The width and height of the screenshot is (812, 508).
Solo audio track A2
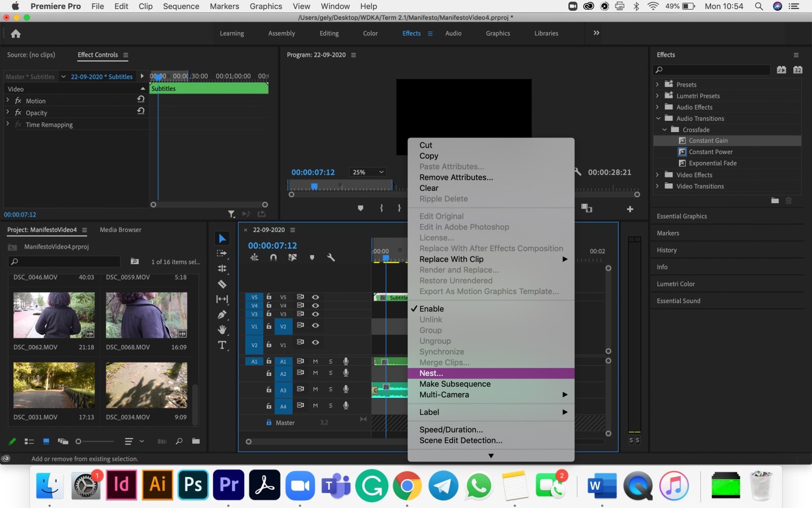click(x=331, y=373)
